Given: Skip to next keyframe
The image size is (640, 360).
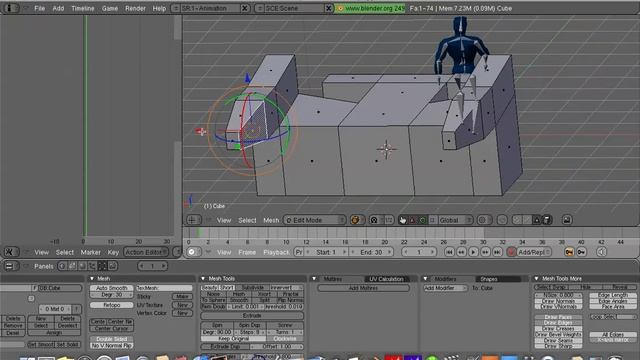Looking at the screenshot, I should (x=485, y=252).
